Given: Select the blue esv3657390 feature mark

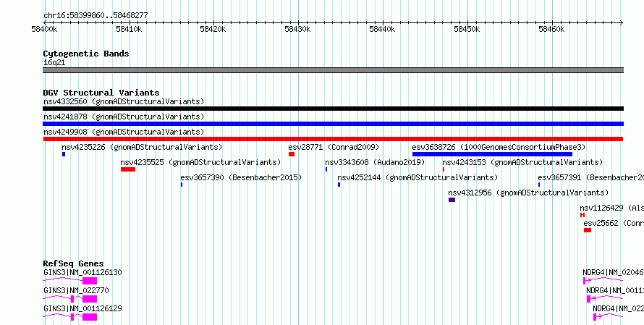Looking at the screenshot, I should pos(182,185).
